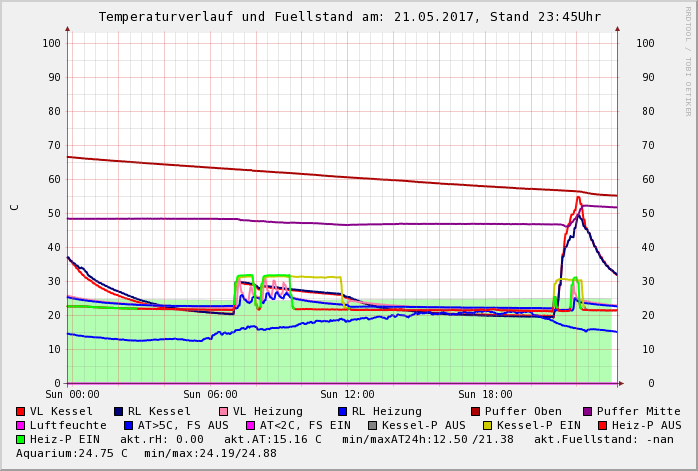The width and height of the screenshot is (698, 471).
Task: Click the gray Kessel-P AUS swatch
Action: coord(372,425)
